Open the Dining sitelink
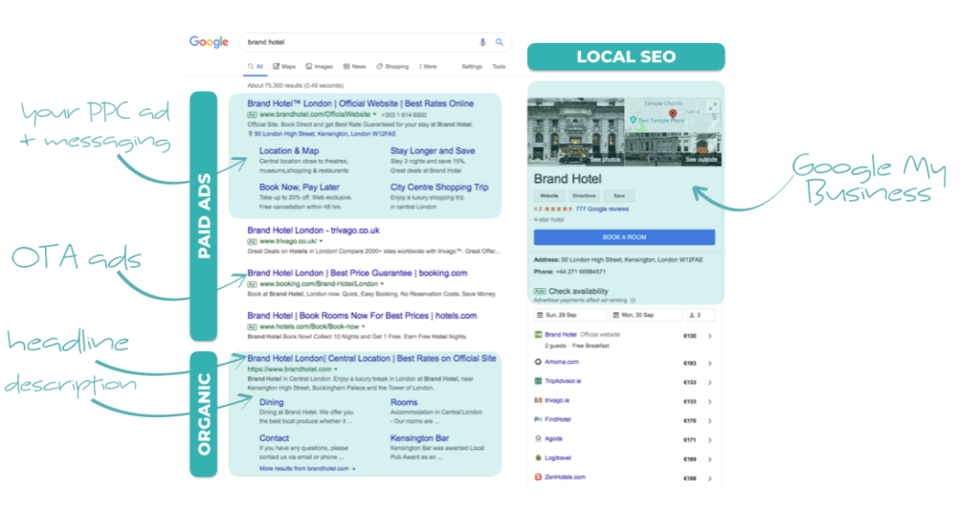This screenshot has width=980, height=513. (x=271, y=402)
